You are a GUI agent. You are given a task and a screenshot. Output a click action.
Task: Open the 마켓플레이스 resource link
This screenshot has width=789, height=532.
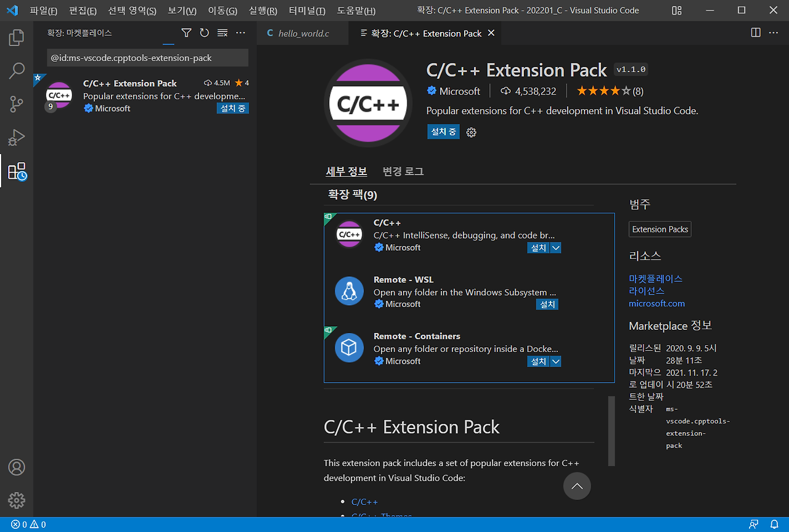coord(656,279)
